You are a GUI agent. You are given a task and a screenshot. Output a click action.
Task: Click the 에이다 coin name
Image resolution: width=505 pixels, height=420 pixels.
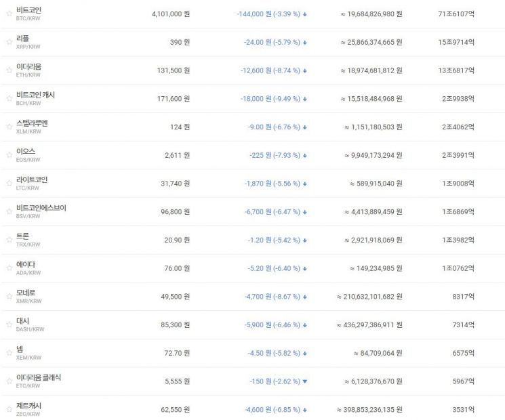click(26, 265)
